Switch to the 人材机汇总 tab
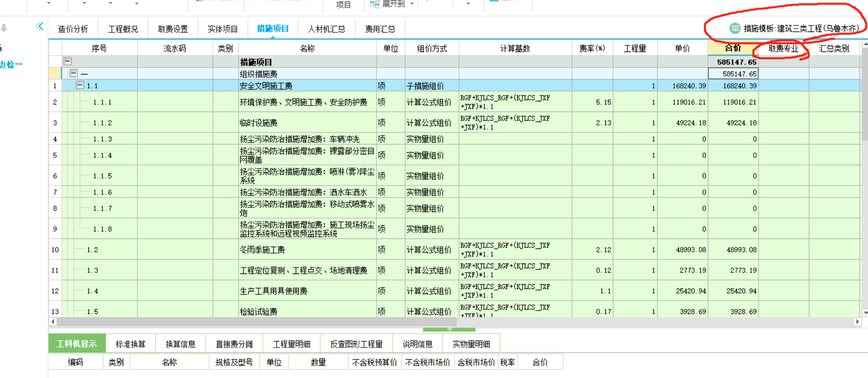The width and height of the screenshot is (868, 378). pyautogui.click(x=326, y=29)
